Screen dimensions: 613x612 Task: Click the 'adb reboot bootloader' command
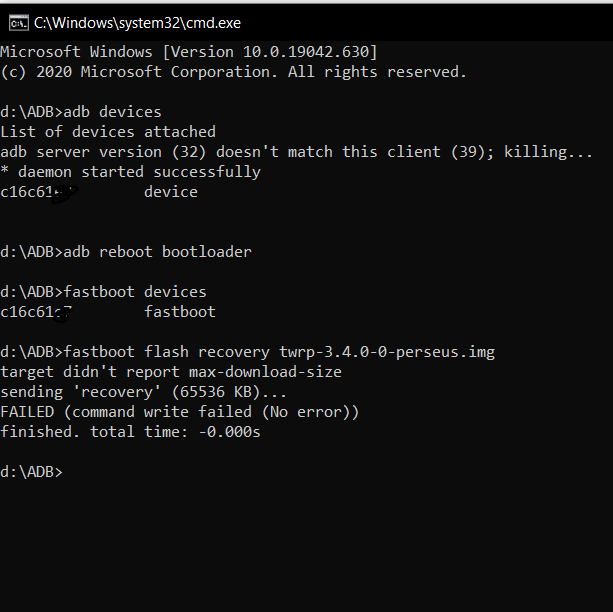(x=158, y=252)
